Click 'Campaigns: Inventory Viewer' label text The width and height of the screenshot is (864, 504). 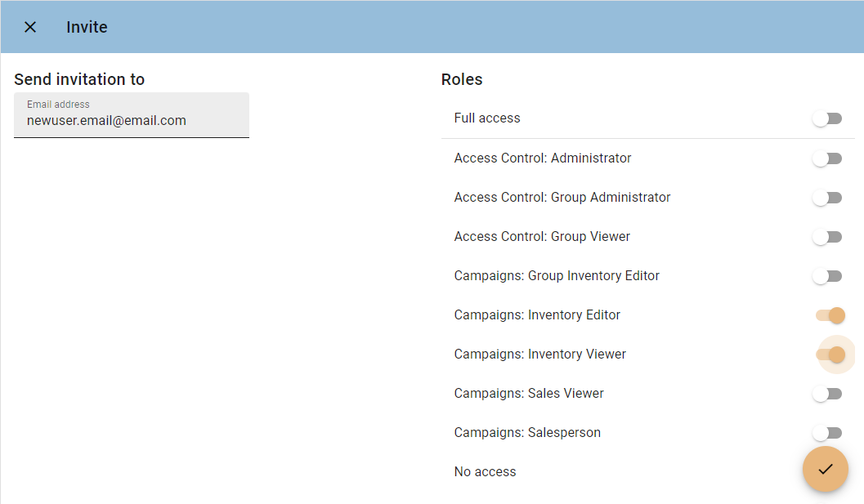pos(540,354)
